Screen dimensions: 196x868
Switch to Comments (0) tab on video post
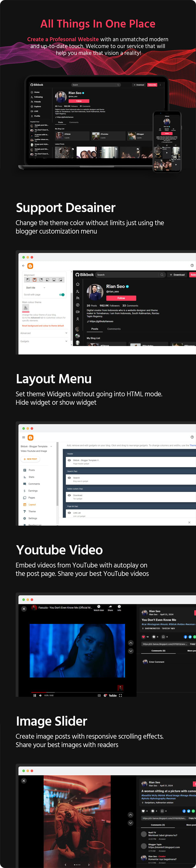pos(158,651)
